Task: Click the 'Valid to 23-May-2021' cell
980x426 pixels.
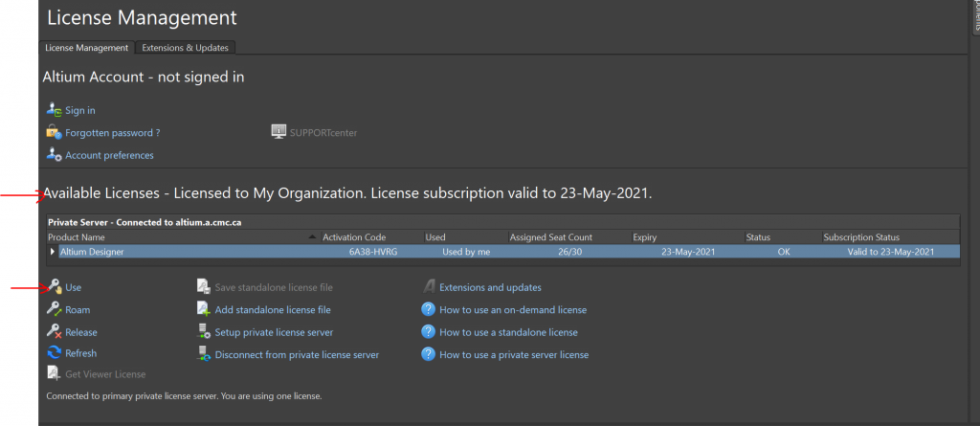Action: coord(891,252)
